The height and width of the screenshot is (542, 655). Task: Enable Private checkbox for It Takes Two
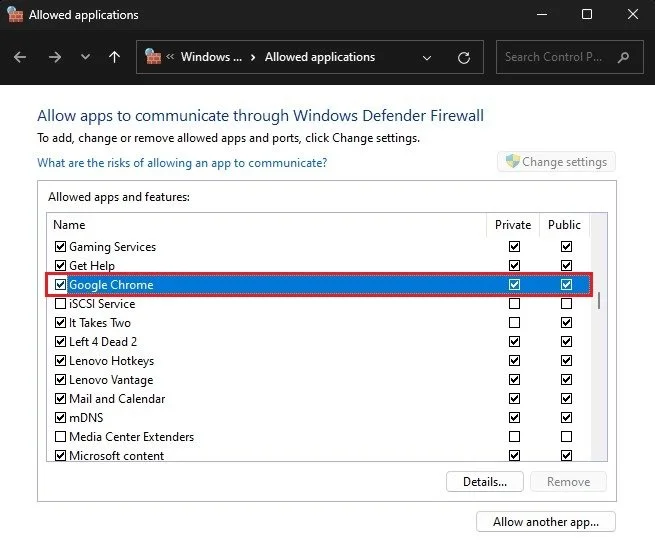514,323
